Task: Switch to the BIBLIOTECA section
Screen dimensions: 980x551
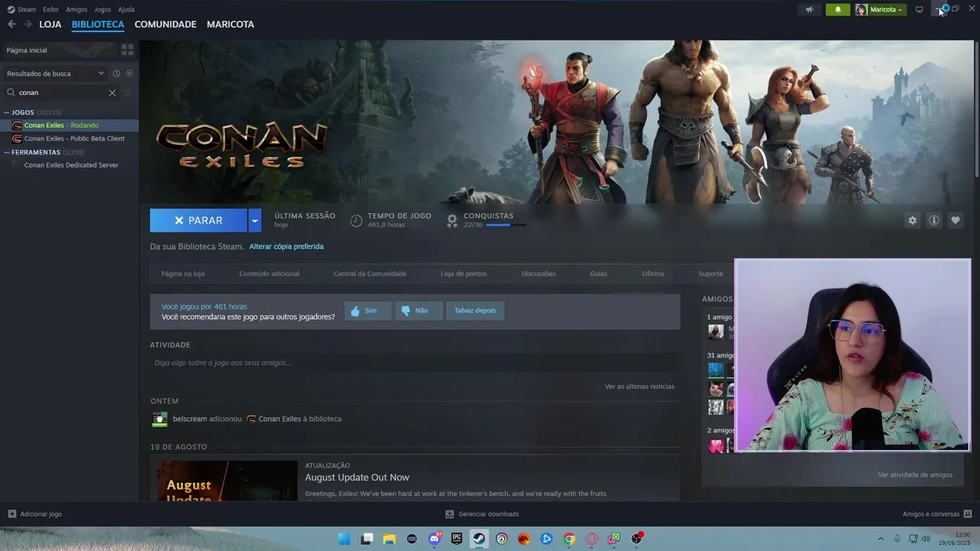Action: [98, 24]
